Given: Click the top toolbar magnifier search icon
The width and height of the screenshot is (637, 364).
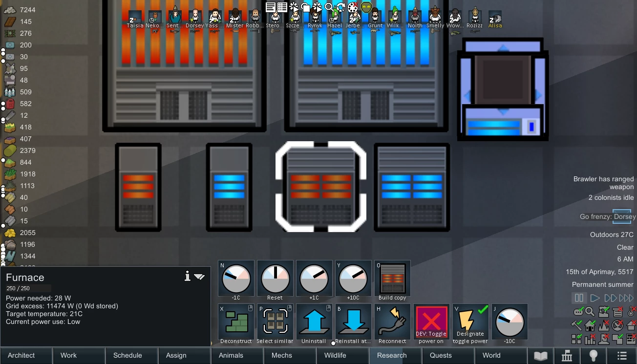Looking at the screenshot, I should pyautogui.click(x=329, y=7).
